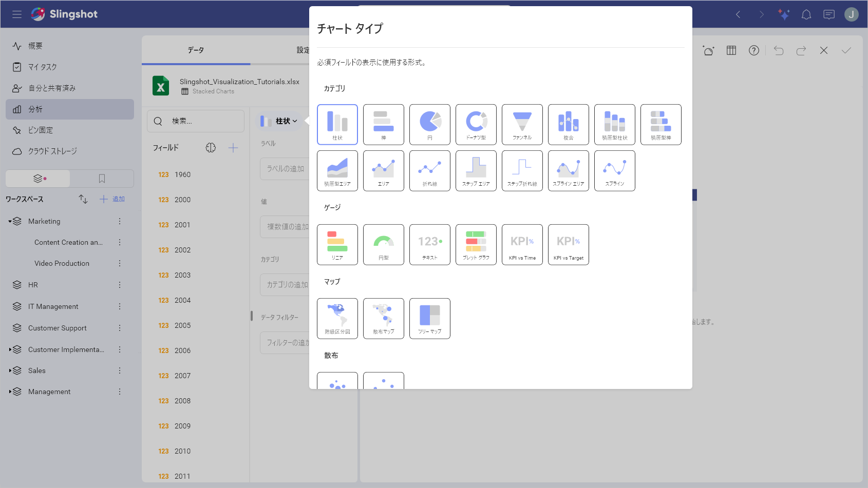The width and height of the screenshot is (868, 488).
Task: Select the circular gauge (円型)
Action: tap(384, 245)
